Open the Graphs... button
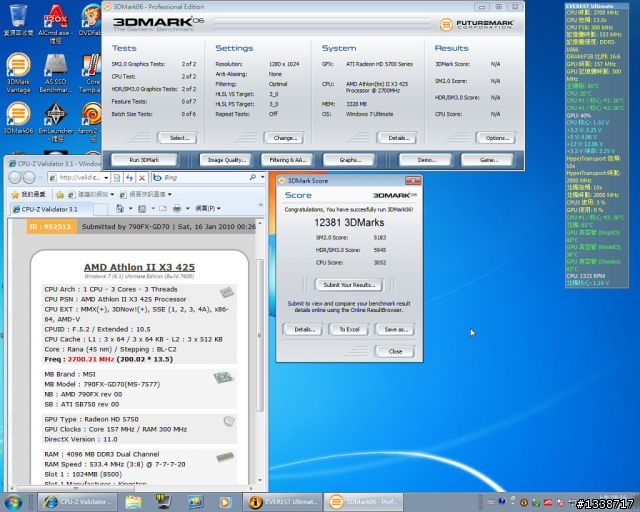Image resolution: width=640 pixels, height=512 pixels. [349, 160]
